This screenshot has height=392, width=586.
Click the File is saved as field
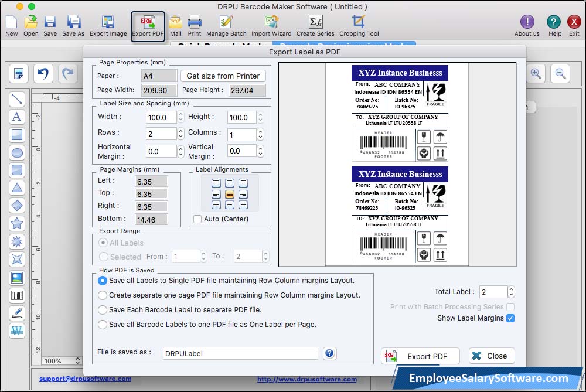pyautogui.click(x=240, y=353)
